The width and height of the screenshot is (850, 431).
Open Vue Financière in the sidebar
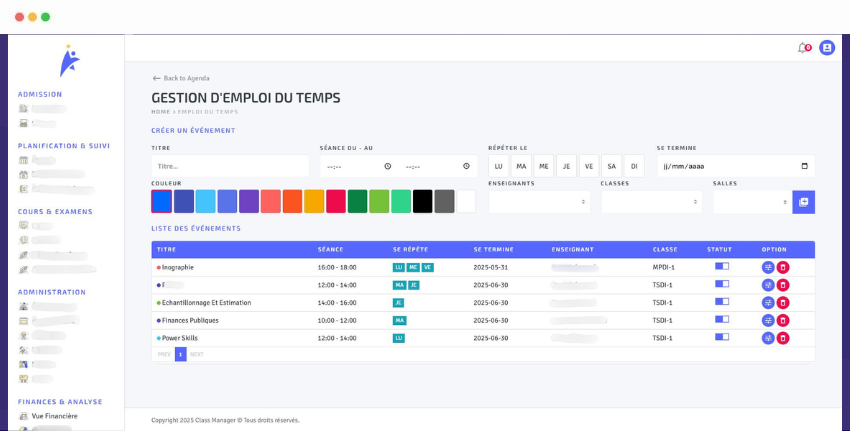pos(54,416)
